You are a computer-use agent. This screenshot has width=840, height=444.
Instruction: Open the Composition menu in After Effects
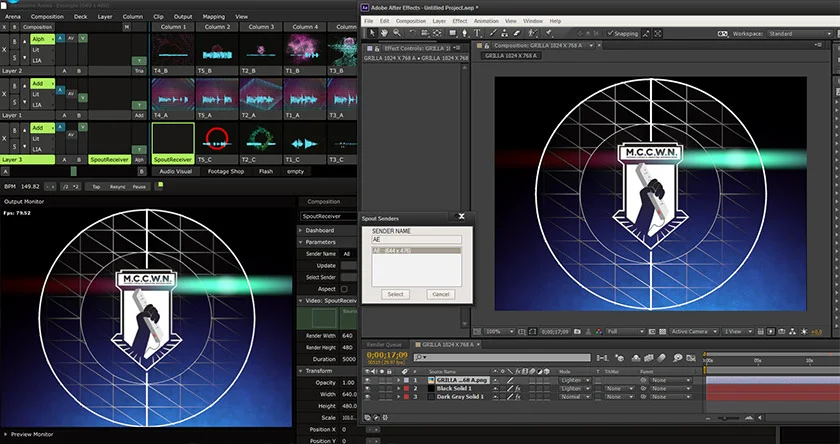(x=410, y=21)
